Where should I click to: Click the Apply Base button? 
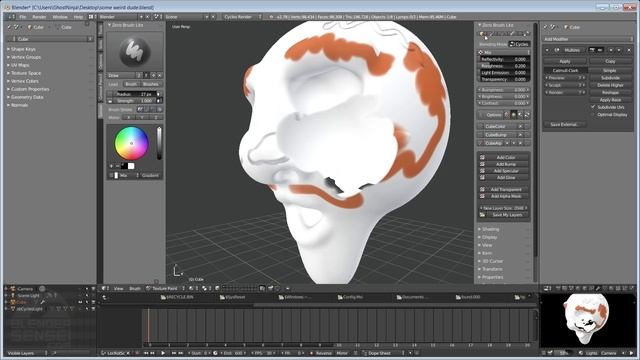click(611, 100)
